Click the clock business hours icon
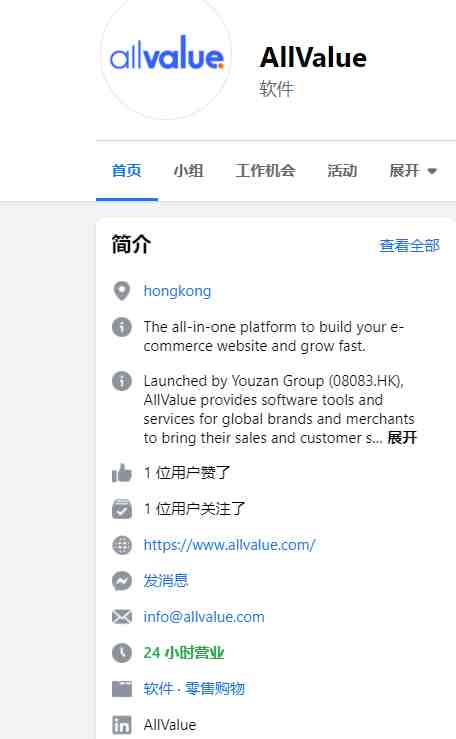Screen dimensions: 456x739 (x=122, y=653)
